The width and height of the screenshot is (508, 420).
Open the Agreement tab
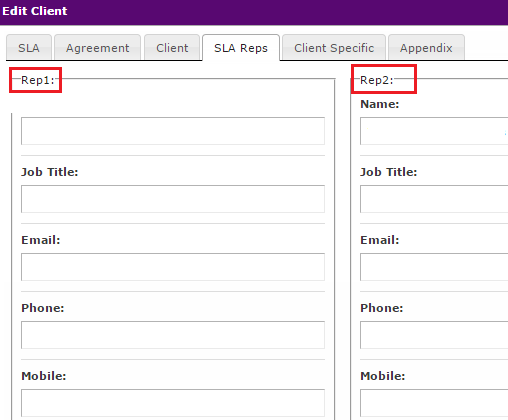click(x=97, y=48)
